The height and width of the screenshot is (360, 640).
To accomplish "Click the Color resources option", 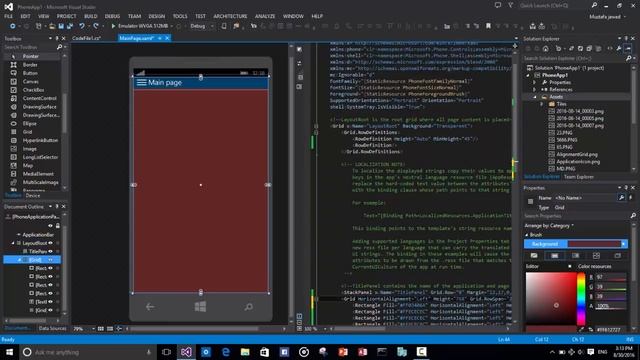I will coord(594,266).
